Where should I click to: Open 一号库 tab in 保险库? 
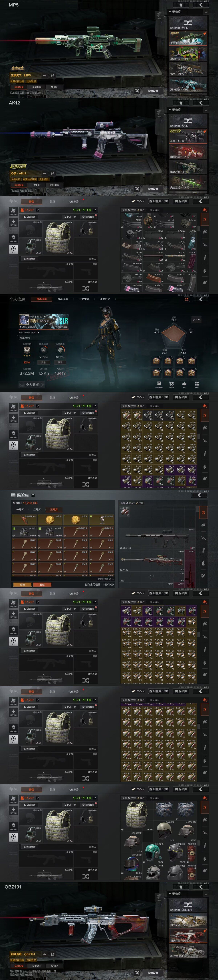pyautogui.click(x=20, y=509)
